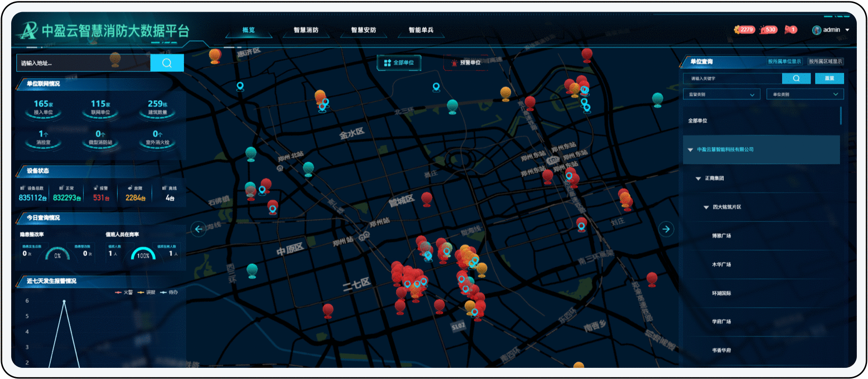Open the 智能单兵 tab

pyautogui.click(x=421, y=30)
